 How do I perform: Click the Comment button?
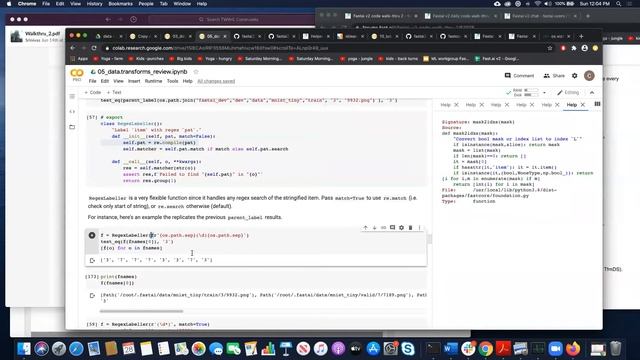click(519, 76)
